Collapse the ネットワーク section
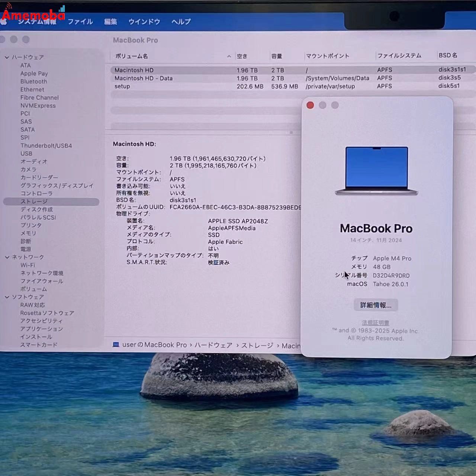 tap(7, 257)
